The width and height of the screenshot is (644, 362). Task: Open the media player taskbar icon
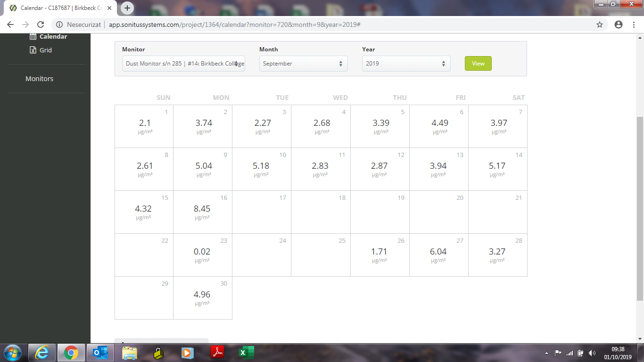(188, 353)
